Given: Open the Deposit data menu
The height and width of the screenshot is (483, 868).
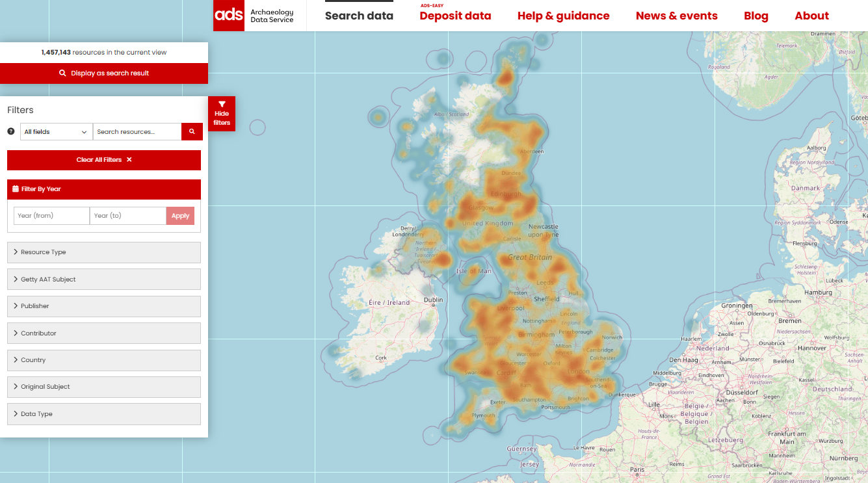Looking at the screenshot, I should [x=455, y=16].
